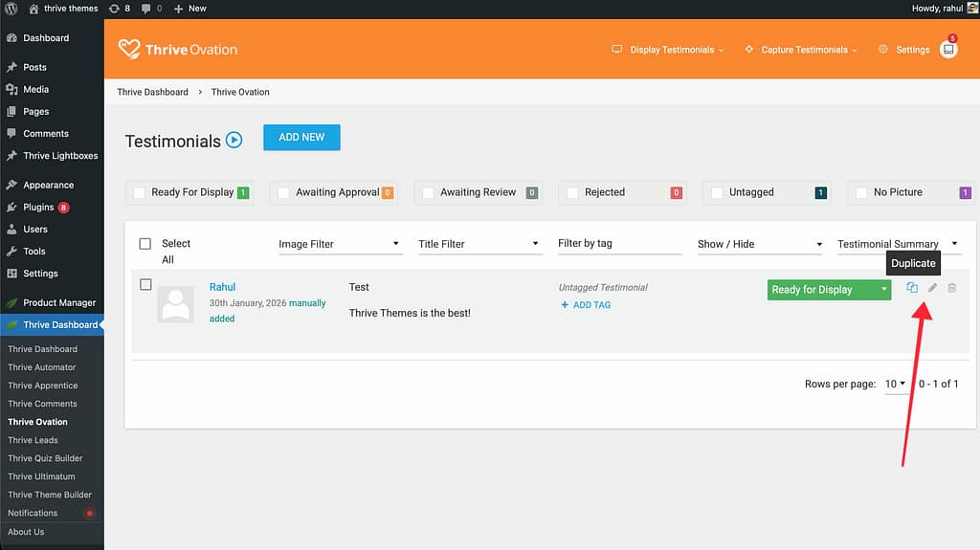
Task: Click the ADD NEW button
Action: click(x=301, y=137)
